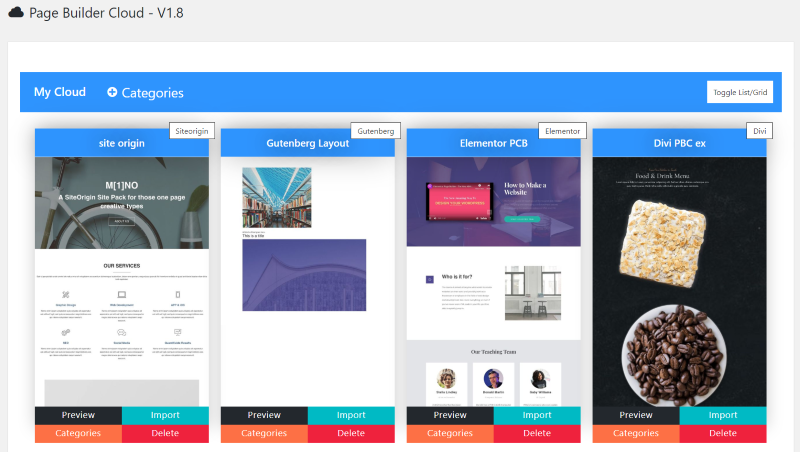Open the Gutenberg Layout library thumbnail
Viewport: 800px width, 452px height.
point(277,197)
